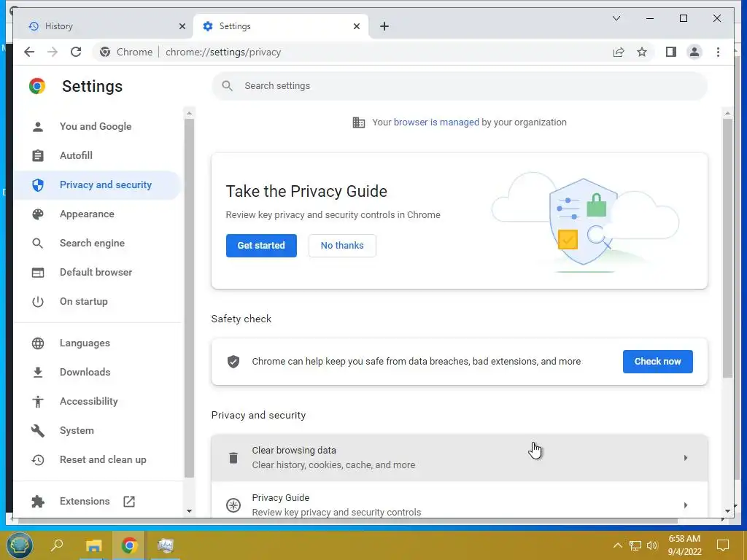Follow the 'browser is managed' link

[x=436, y=122]
